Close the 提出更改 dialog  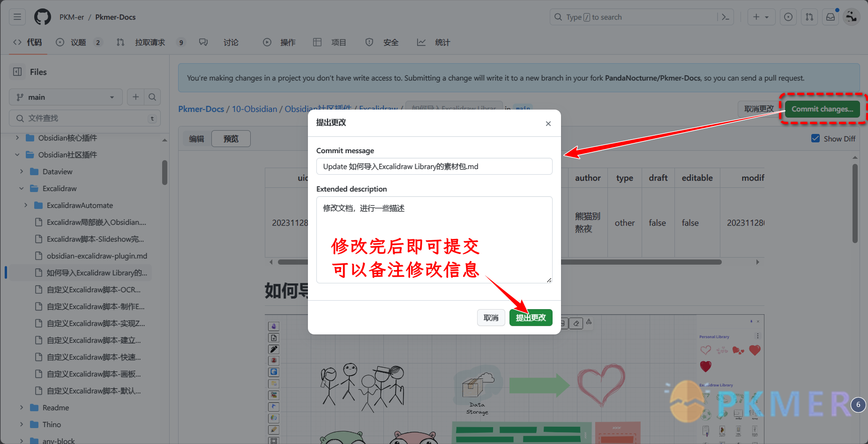point(548,124)
